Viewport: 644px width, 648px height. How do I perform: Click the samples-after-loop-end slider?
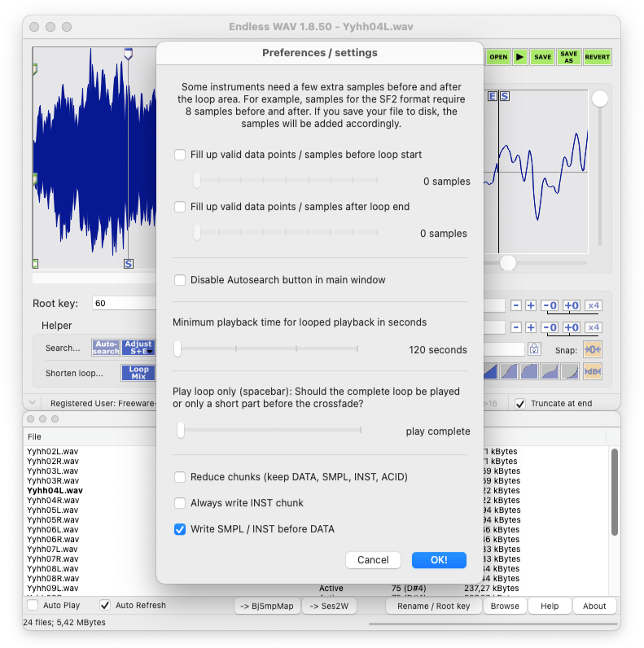pyautogui.click(x=286, y=232)
